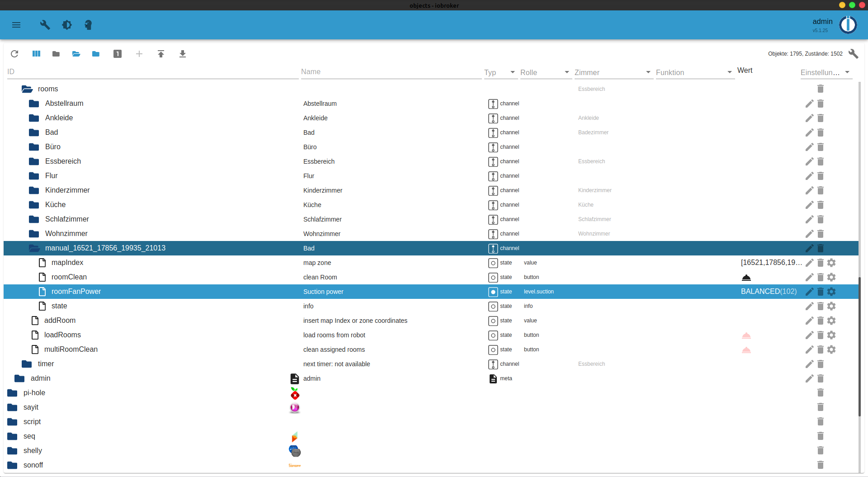Collapse the manual_16521_17856_19935_21013 folder

34,248
